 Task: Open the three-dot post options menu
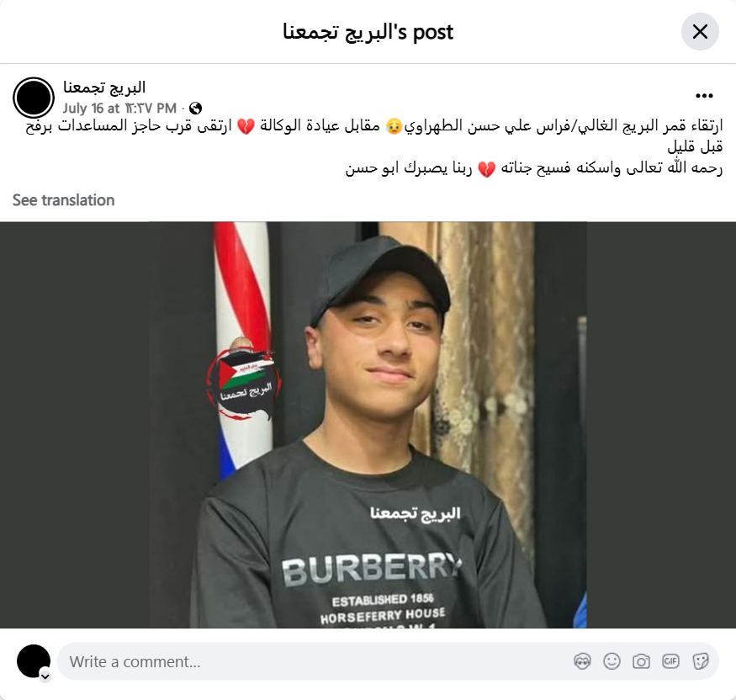click(x=704, y=96)
